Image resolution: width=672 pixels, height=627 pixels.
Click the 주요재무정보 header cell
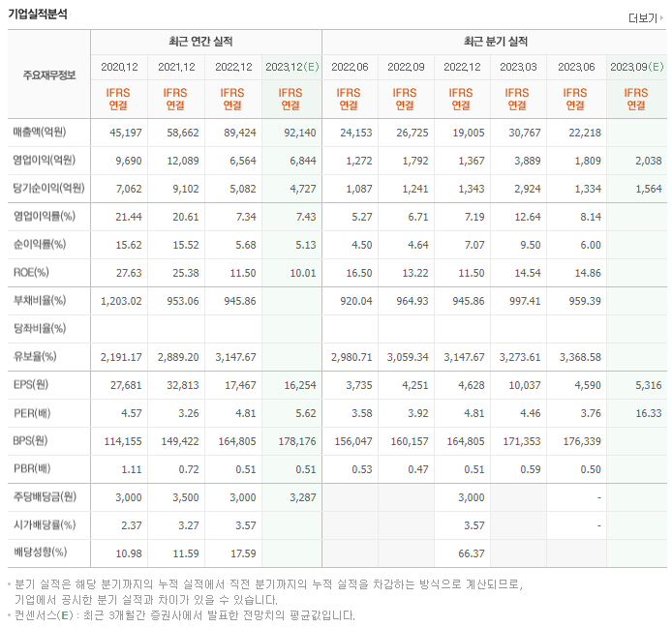(x=49, y=75)
